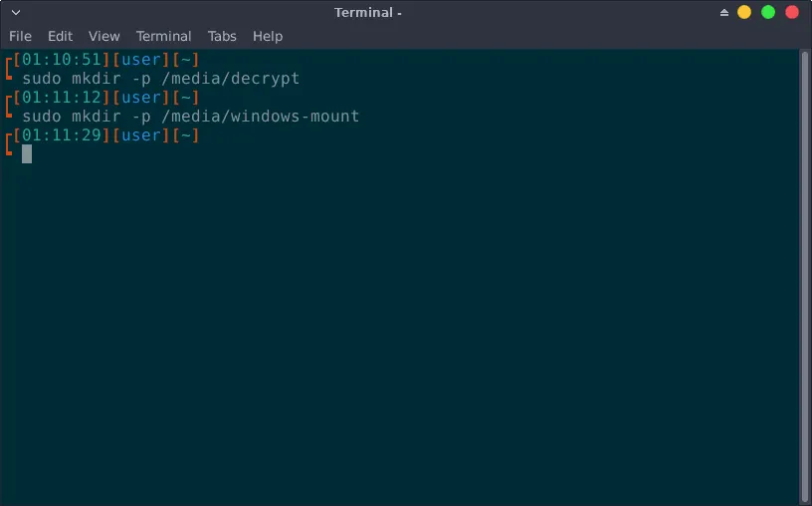Open the window menu chevron in title bar
The image size is (812, 506).
15,13
